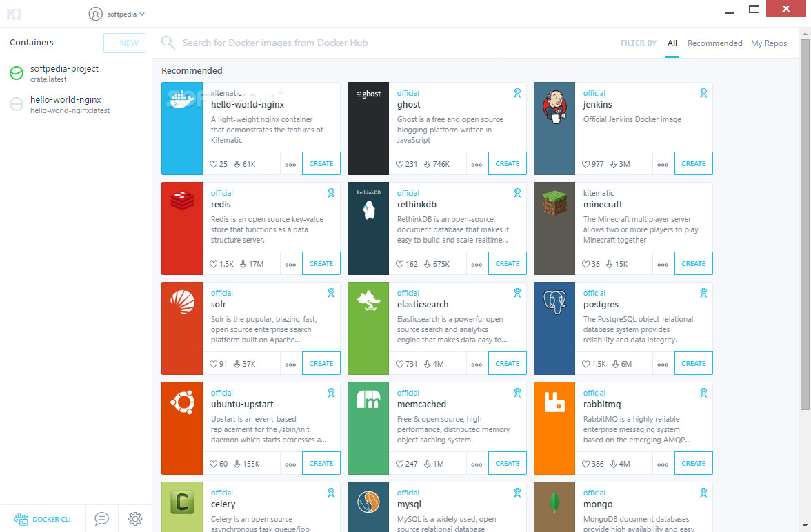Show All images filter tab

point(672,43)
